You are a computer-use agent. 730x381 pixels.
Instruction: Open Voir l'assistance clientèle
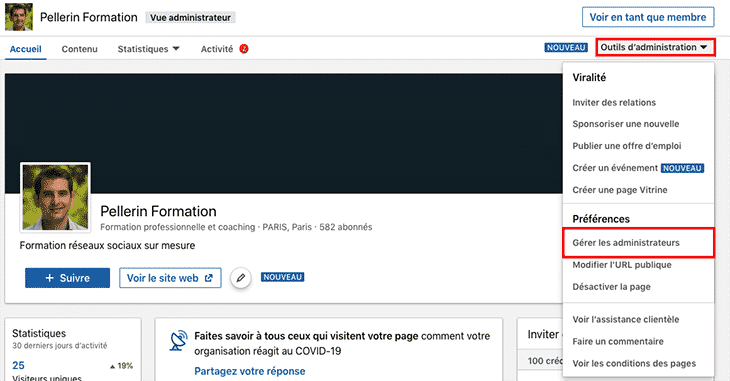point(626,320)
